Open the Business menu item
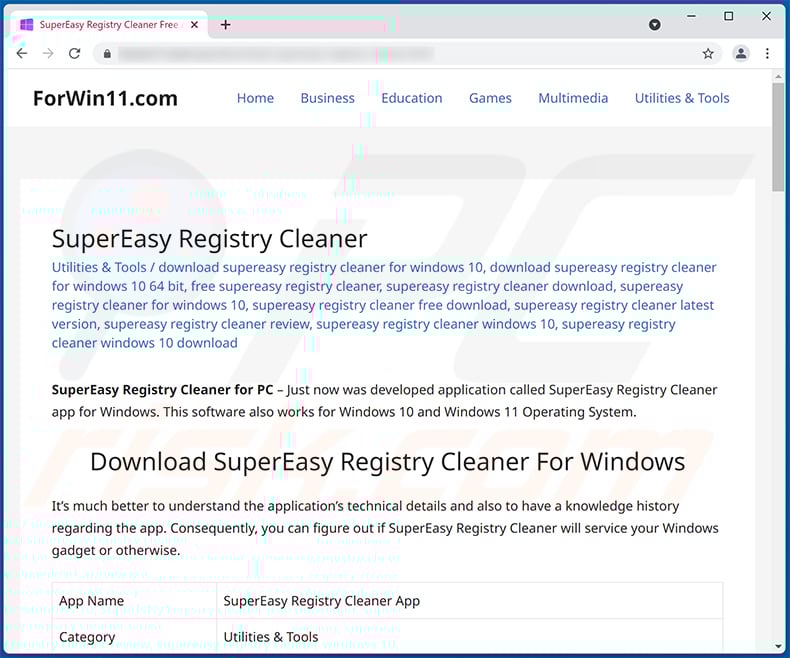 point(327,98)
